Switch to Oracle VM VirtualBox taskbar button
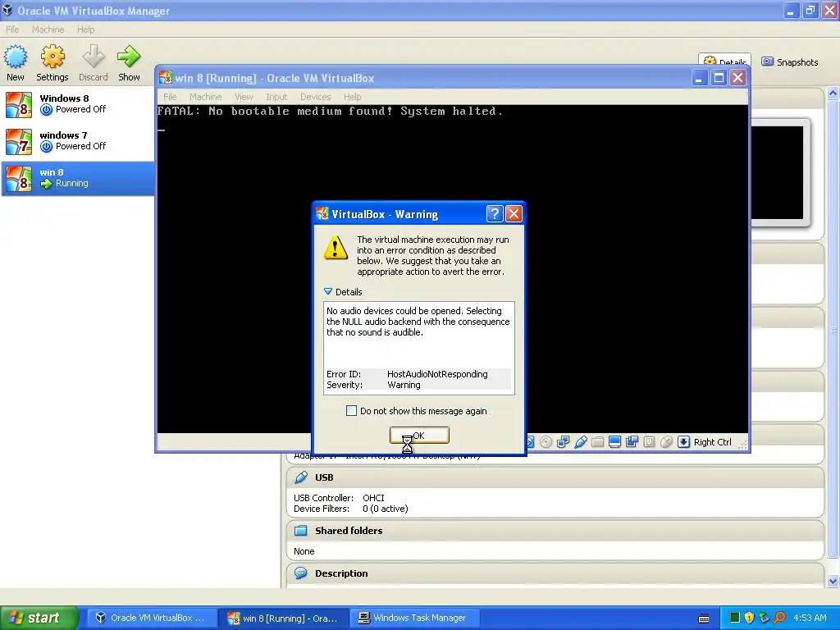The width and height of the screenshot is (840, 630). point(150,618)
